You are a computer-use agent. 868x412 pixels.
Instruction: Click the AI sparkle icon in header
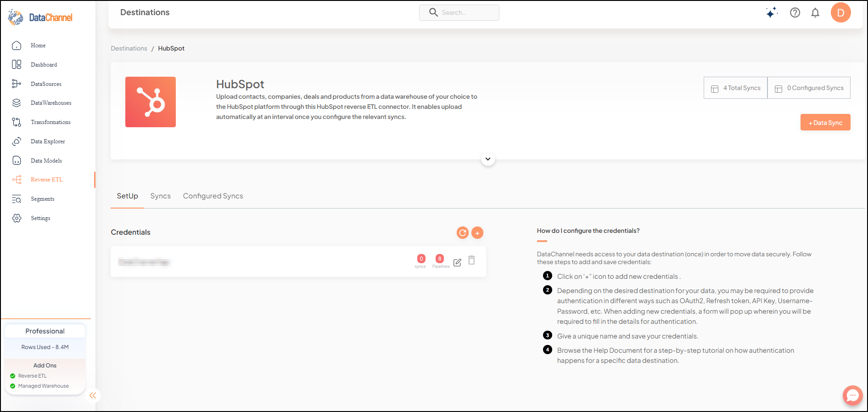click(772, 12)
